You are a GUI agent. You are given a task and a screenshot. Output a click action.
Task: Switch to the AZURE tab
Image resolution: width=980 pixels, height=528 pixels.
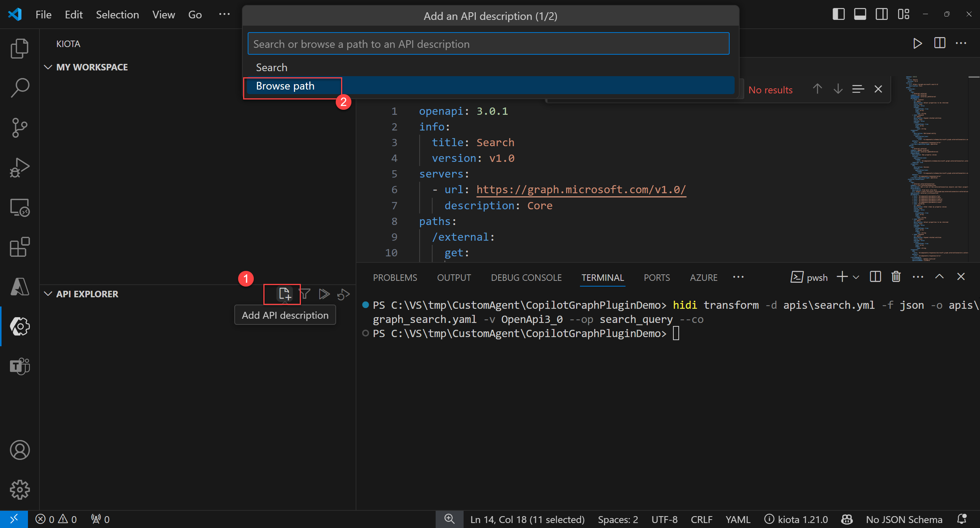pos(704,277)
